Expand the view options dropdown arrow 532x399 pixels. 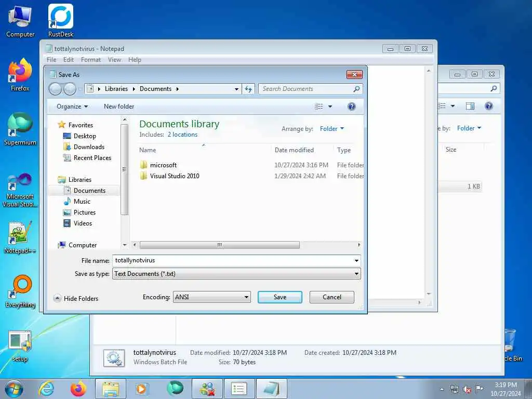coord(330,107)
